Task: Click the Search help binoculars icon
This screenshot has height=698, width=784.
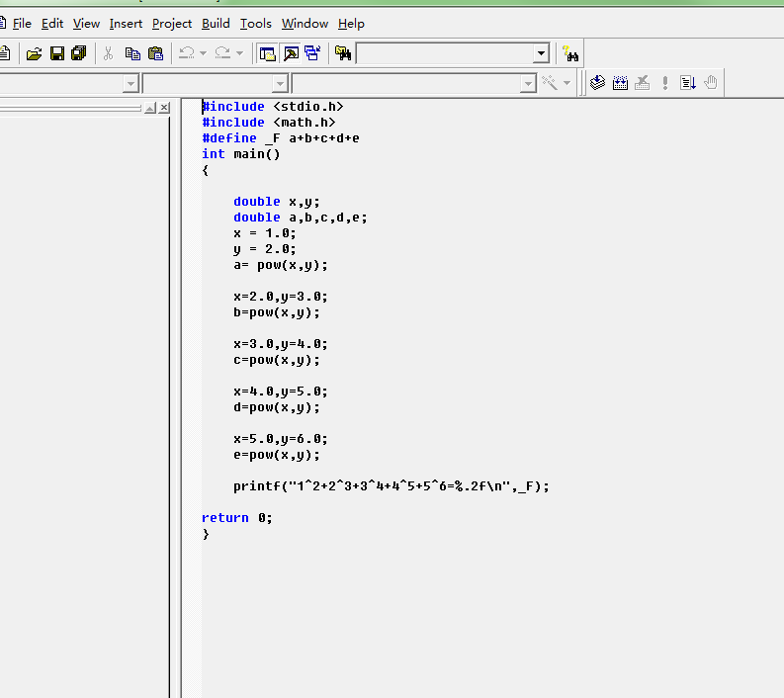Action: click(x=570, y=53)
